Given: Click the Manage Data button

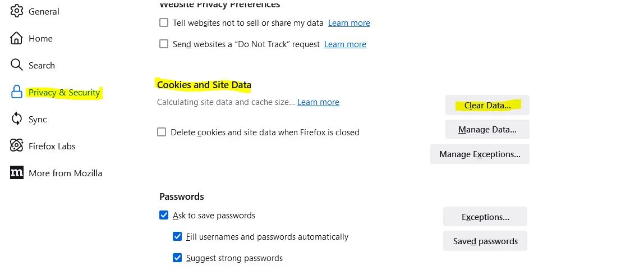Looking at the screenshot, I should (x=487, y=130).
